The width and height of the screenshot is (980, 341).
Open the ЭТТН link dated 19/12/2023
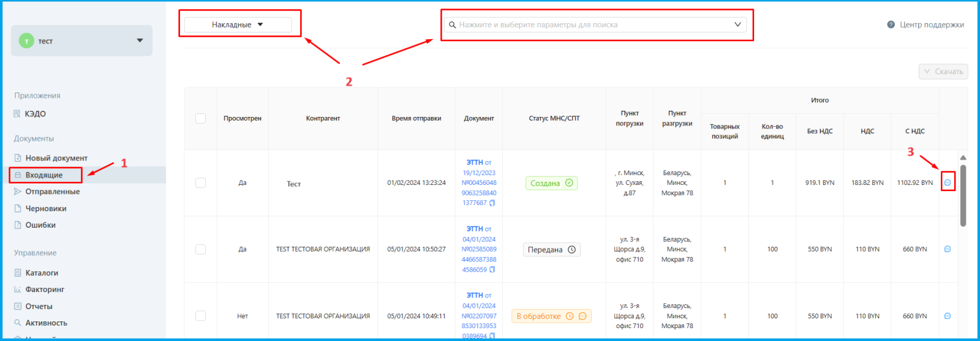pos(475,163)
